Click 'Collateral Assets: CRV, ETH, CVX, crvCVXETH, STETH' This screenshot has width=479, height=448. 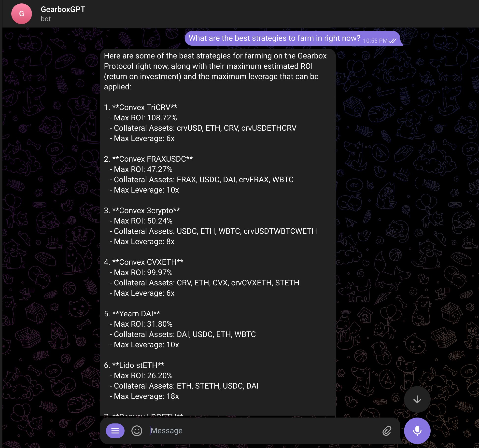coord(204,283)
